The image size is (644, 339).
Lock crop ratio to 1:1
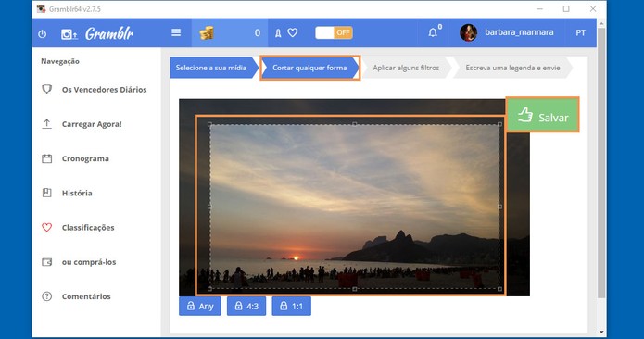(x=291, y=307)
